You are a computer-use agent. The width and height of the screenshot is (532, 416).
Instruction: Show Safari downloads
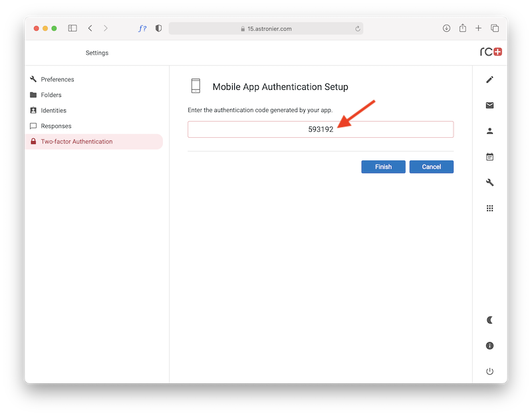point(446,28)
